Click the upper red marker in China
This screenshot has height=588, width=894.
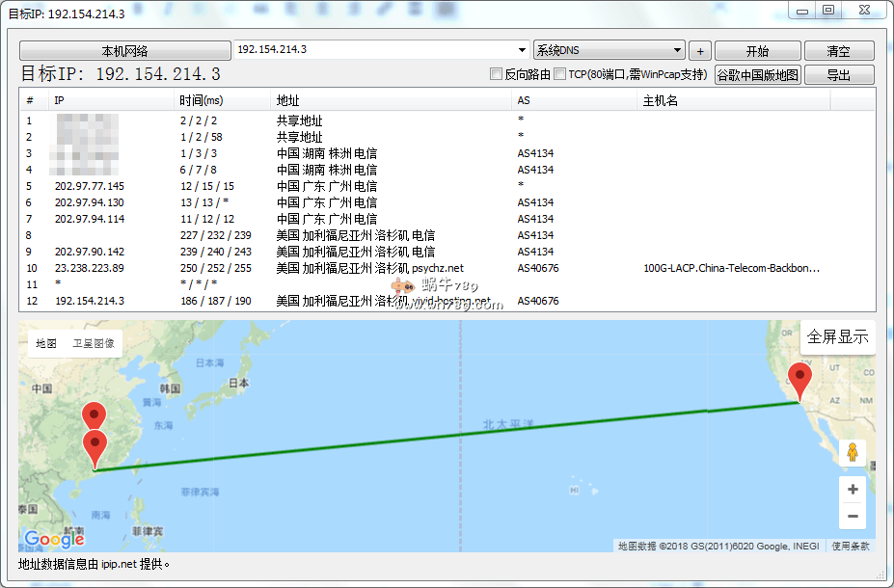tap(94, 415)
